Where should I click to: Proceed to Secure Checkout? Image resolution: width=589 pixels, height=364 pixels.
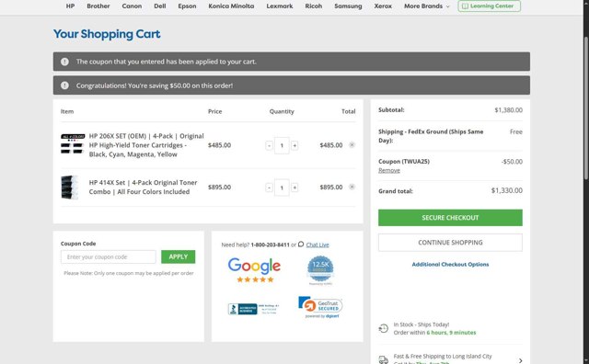tap(450, 218)
